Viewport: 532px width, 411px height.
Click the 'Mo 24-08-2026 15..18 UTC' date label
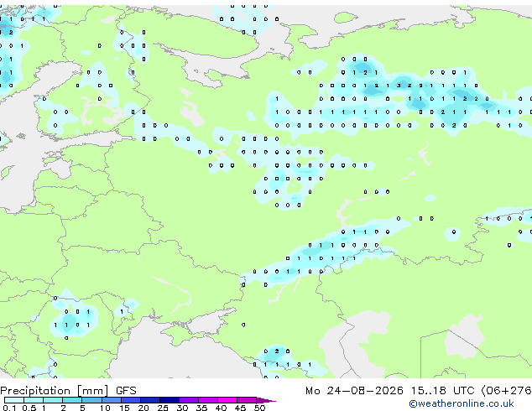(x=390, y=391)
